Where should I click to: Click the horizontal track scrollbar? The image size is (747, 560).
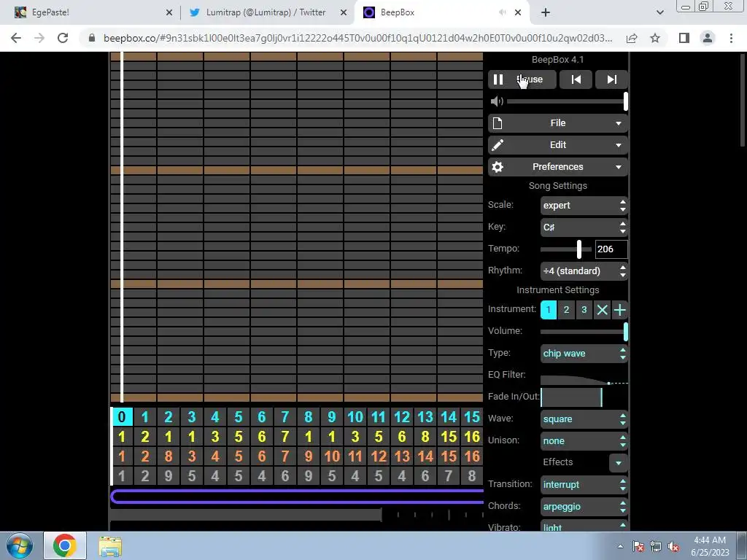pyautogui.click(x=246, y=514)
